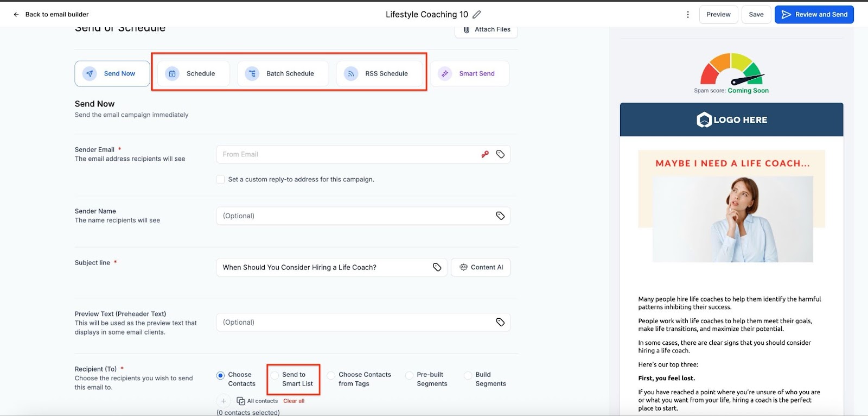Select Choose Contacts from Tags radio
This screenshot has height=416, width=868.
tap(331, 375)
